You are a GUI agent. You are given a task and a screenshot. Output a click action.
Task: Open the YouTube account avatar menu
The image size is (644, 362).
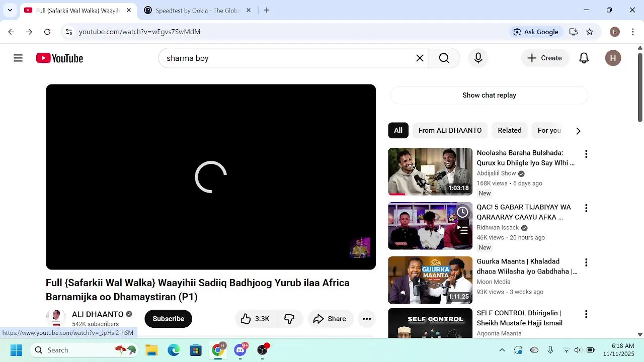613,58
